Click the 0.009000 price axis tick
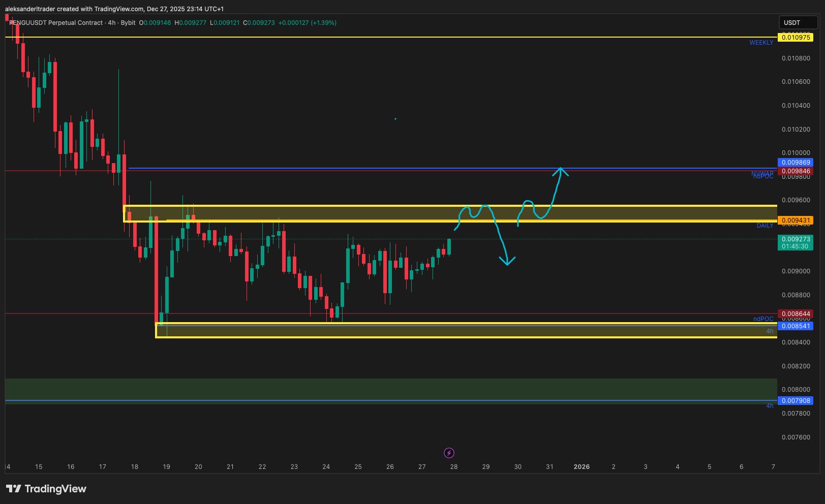This screenshot has height=504, width=825. (796, 271)
